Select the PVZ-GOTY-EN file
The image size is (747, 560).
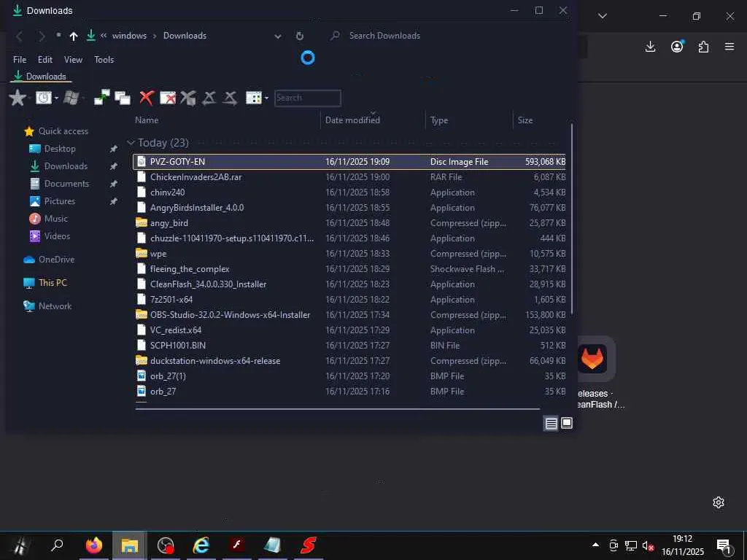(x=349, y=161)
